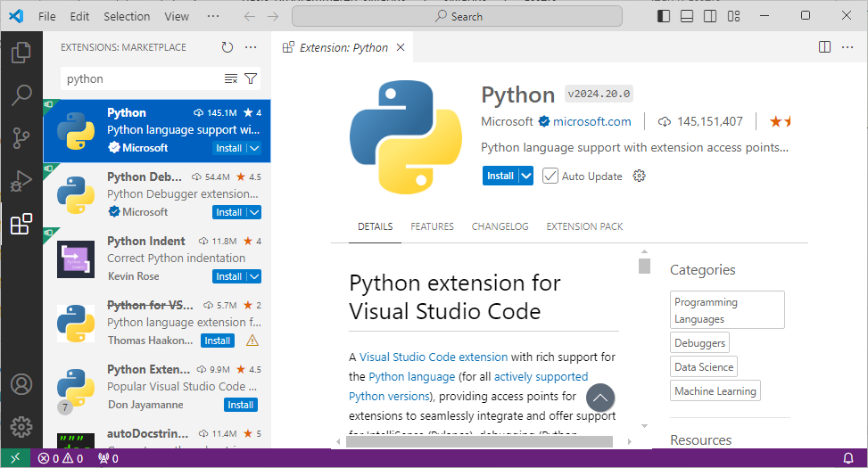Follow the Visual Studio Code extension link
Screen dimensions: 868x468
point(434,357)
